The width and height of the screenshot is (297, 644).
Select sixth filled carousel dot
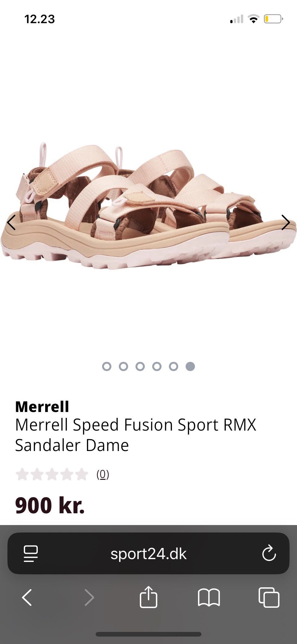190,366
